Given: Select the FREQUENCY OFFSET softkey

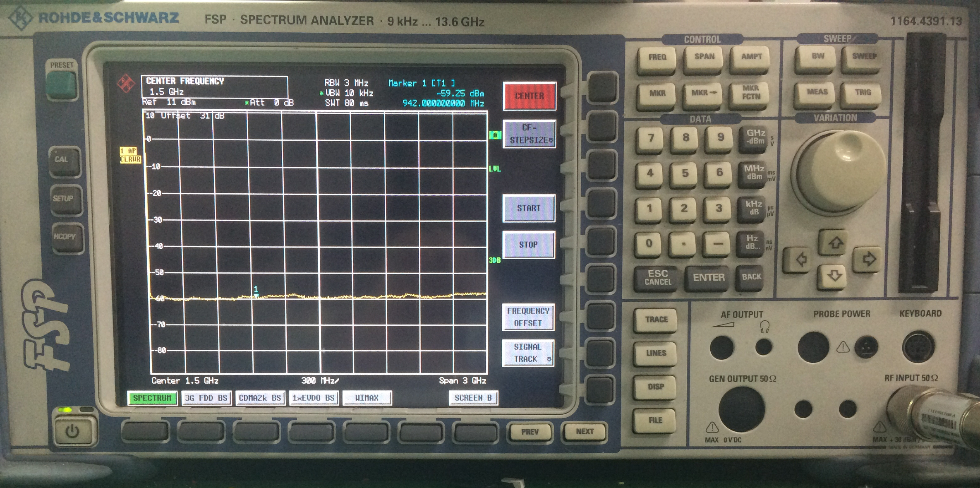Looking at the screenshot, I should 528,317.
